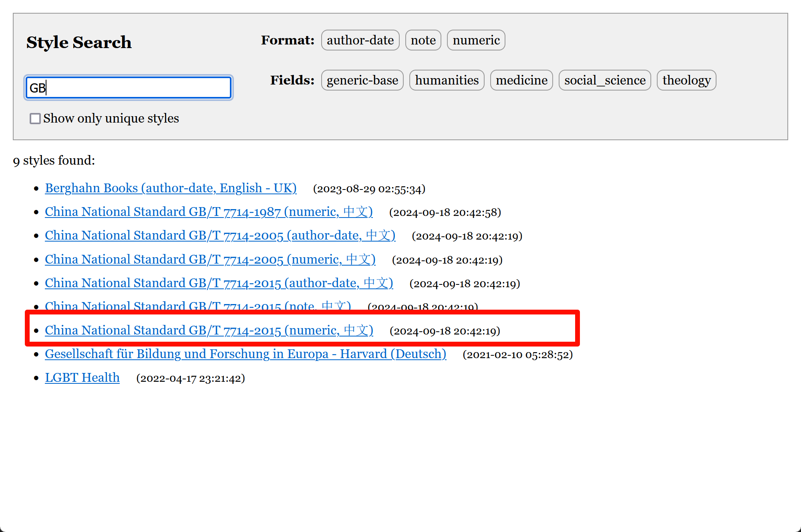Image resolution: width=801 pixels, height=532 pixels.
Task: Open GB/T 7714-2015 numeric style link
Action: [209, 330]
